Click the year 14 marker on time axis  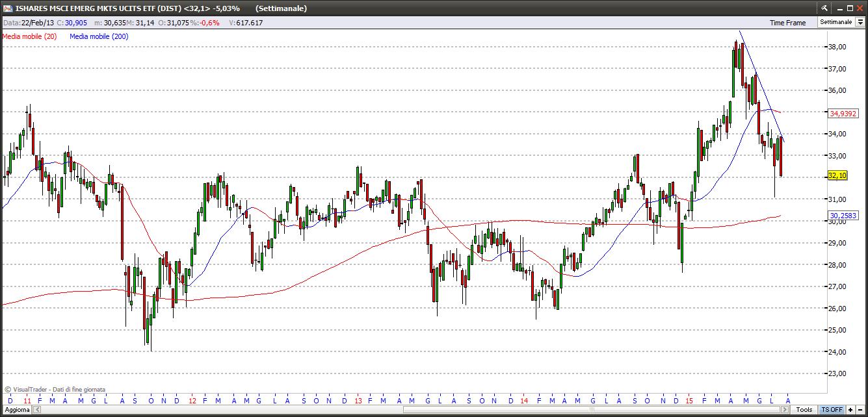tap(524, 400)
